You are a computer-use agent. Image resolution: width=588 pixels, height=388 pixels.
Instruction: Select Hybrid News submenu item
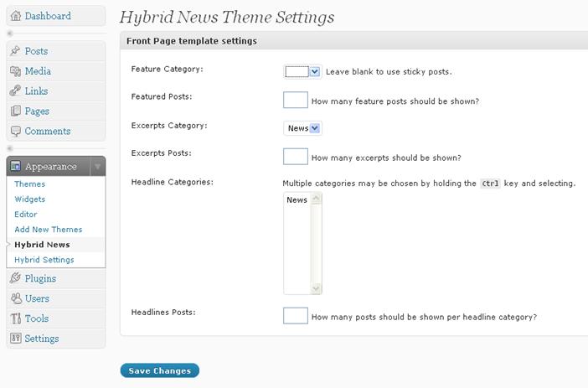[x=42, y=245]
